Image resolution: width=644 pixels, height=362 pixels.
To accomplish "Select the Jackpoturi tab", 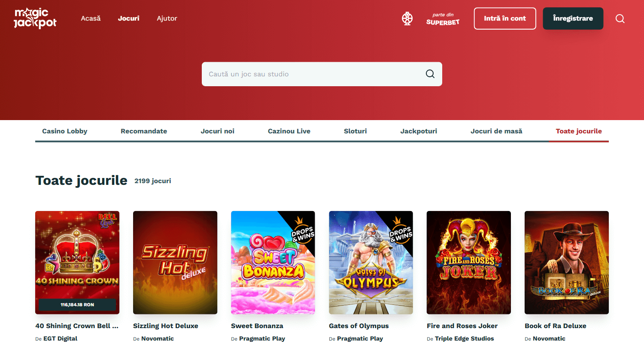I will tap(419, 131).
